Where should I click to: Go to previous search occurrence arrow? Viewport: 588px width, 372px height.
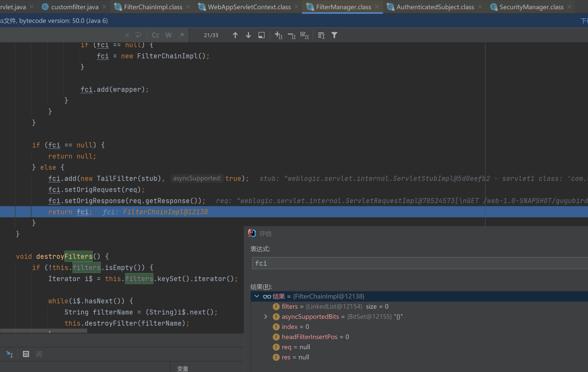tap(235, 35)
